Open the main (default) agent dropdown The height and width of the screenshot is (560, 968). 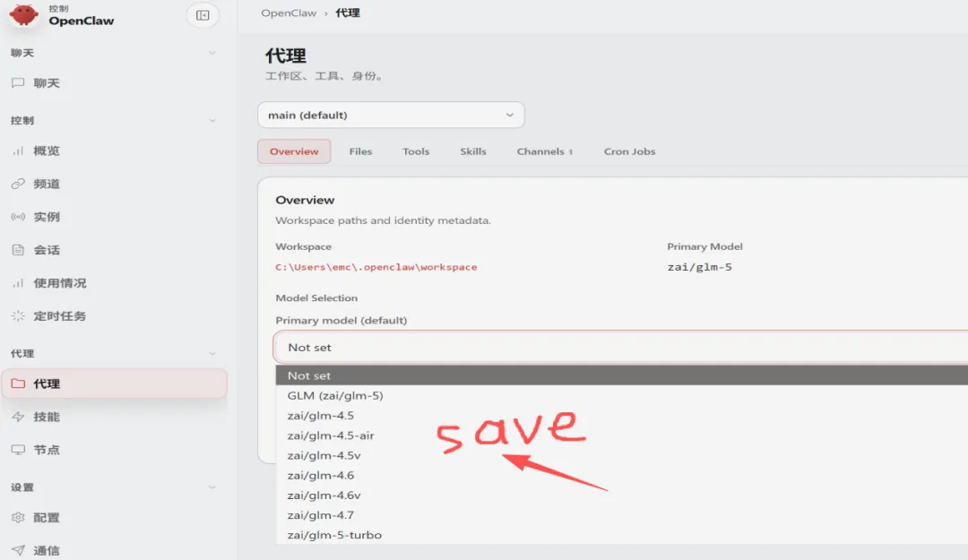391,115
